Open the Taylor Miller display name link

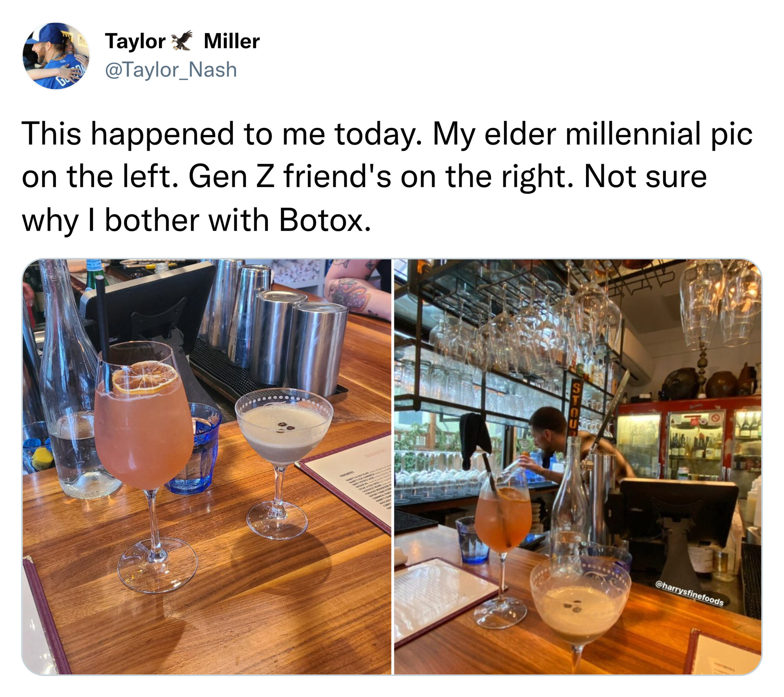182,41
